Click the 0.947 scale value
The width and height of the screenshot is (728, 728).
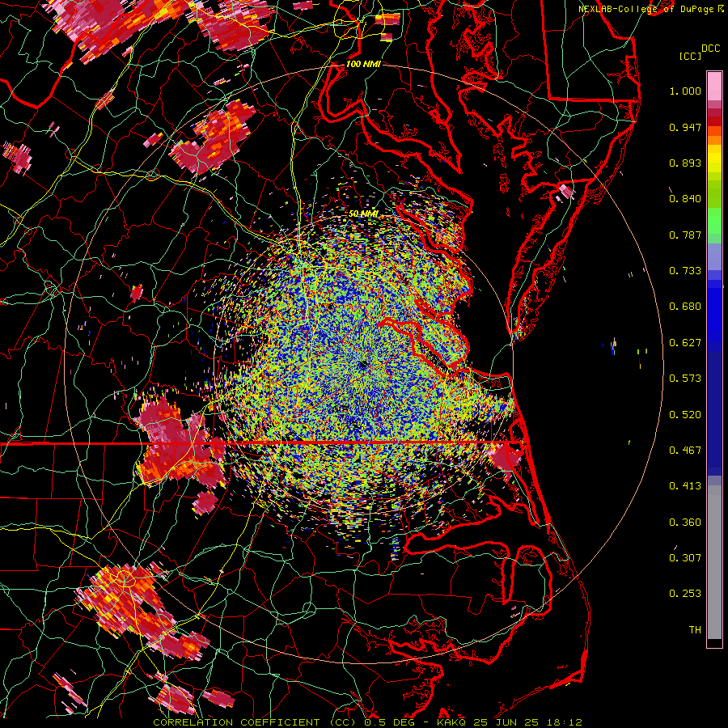click(x=685, y=127)
